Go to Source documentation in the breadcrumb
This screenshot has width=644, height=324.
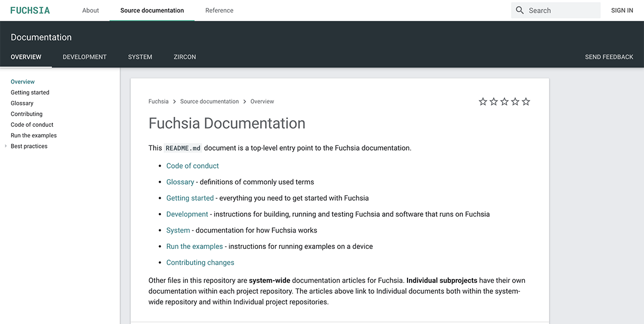click(210, 101)
